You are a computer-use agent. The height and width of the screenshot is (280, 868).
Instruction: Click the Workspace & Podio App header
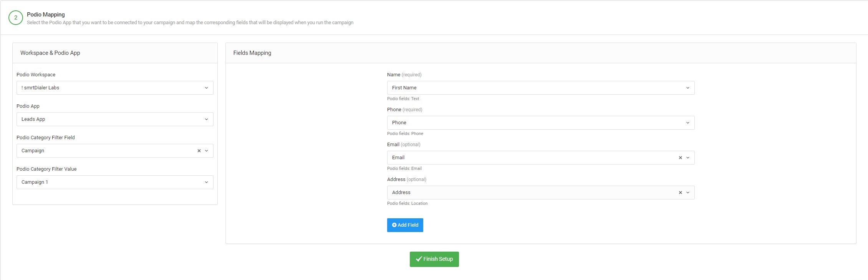point(50,53)
